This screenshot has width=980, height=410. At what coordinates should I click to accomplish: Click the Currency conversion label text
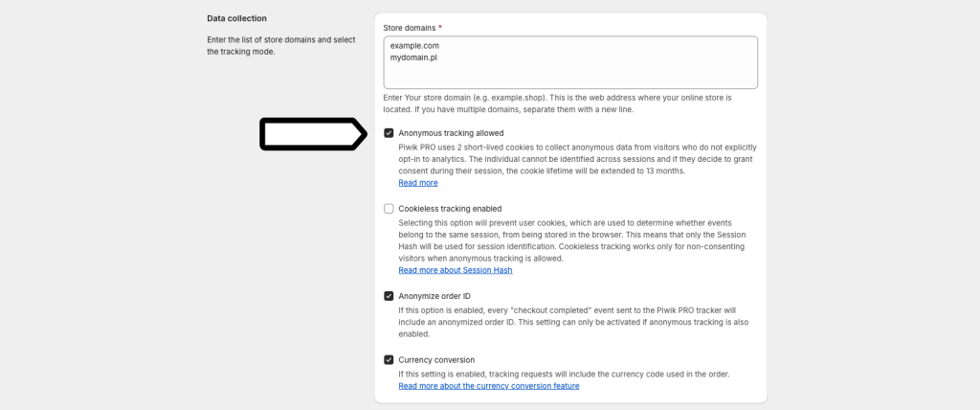[x=436, y=360]
